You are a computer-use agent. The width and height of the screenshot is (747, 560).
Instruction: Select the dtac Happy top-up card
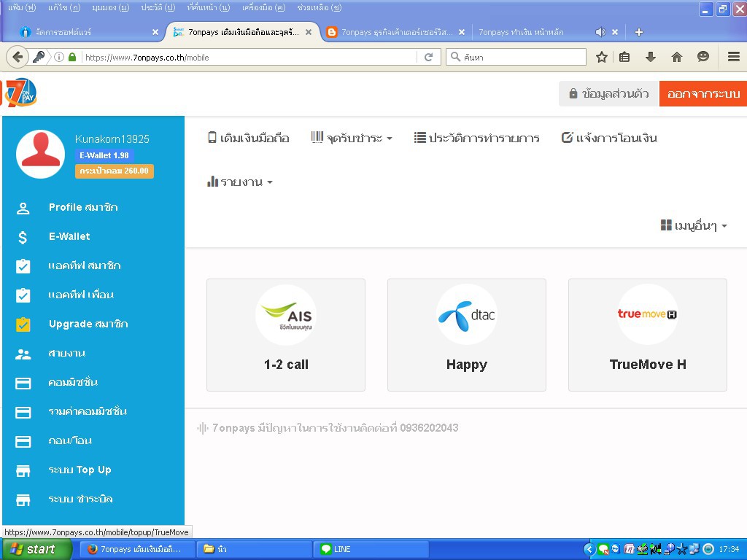pyautogui.click(x=467, y=335)
